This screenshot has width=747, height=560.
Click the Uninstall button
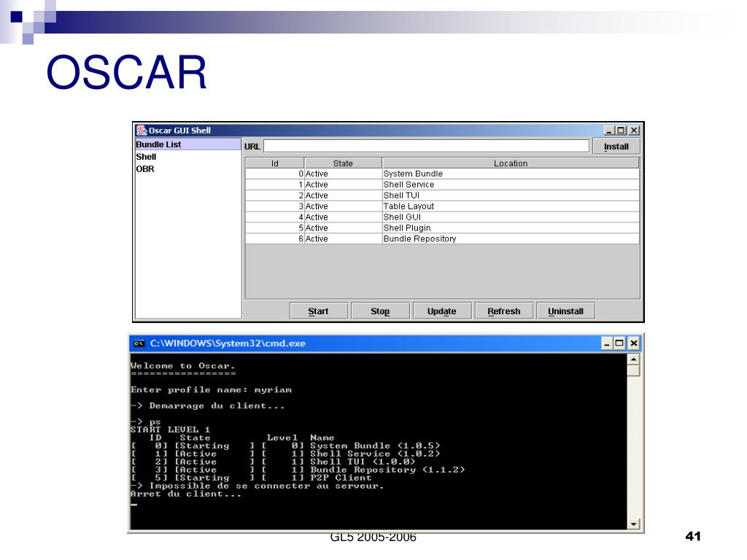click(565, 311)
